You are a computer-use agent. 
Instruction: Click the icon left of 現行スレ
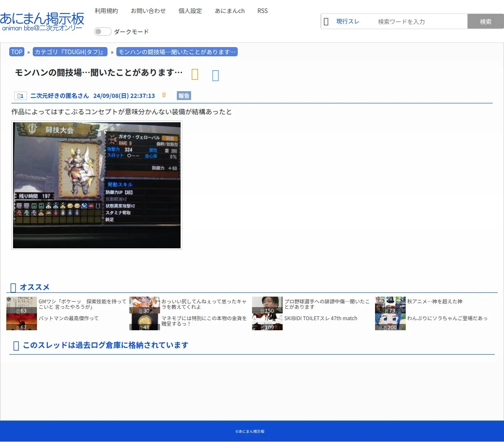click(x=326, y=21)
